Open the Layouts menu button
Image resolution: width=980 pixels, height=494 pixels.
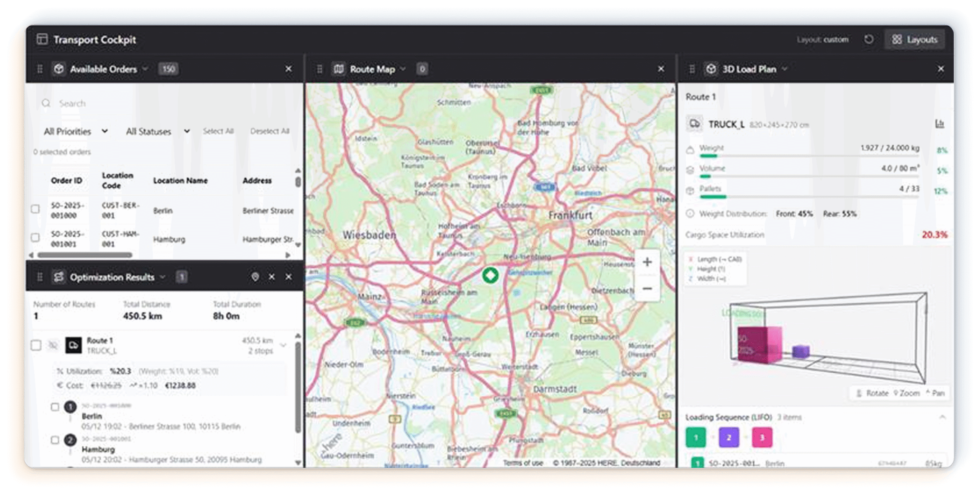coord(915,39)
